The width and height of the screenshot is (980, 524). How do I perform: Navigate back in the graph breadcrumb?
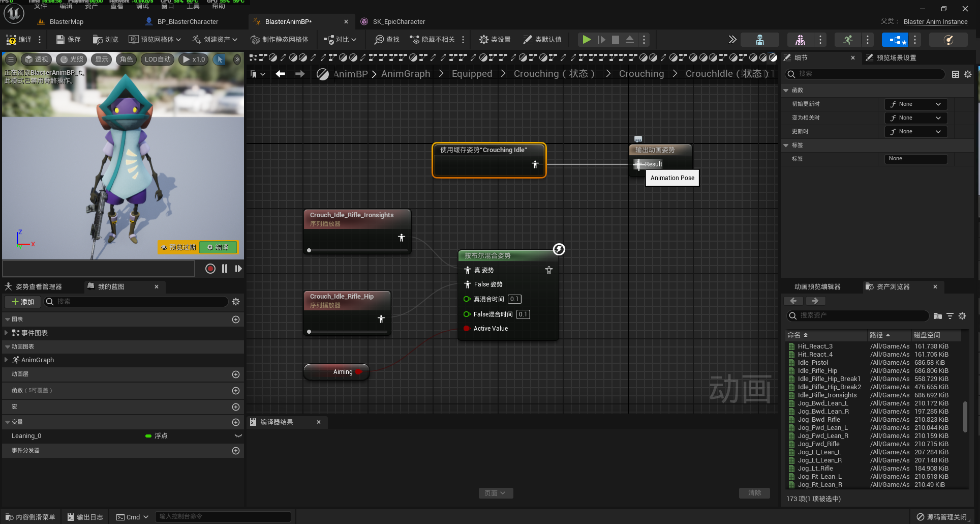280,74
